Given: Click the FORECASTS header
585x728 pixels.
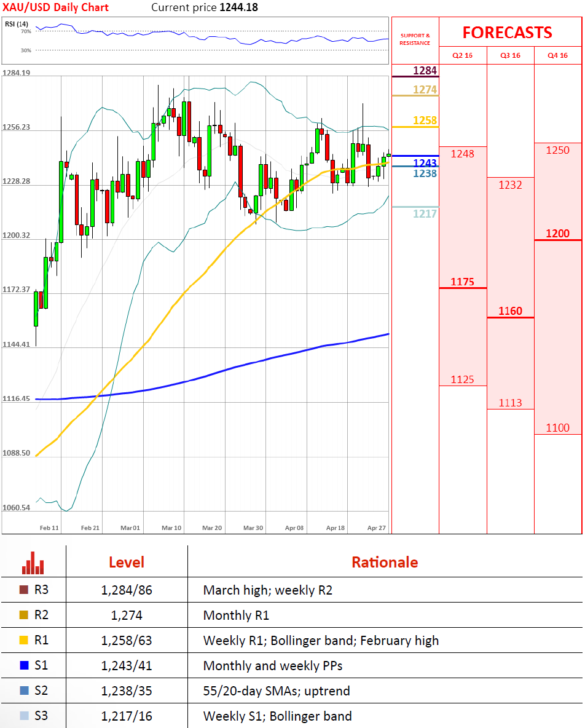Looking at the screenshot, I should pos(507,33).
